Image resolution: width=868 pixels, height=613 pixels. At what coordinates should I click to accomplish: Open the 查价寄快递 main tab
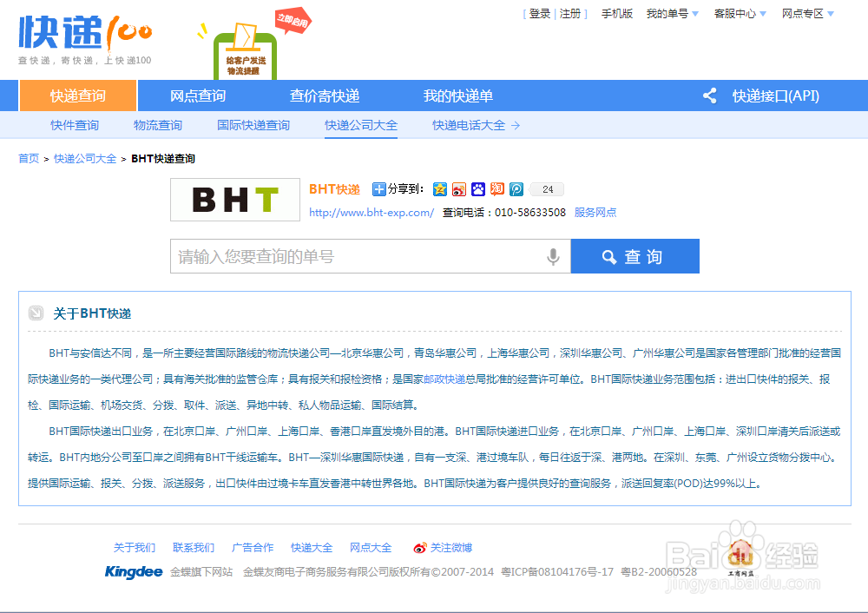point(325,96)
